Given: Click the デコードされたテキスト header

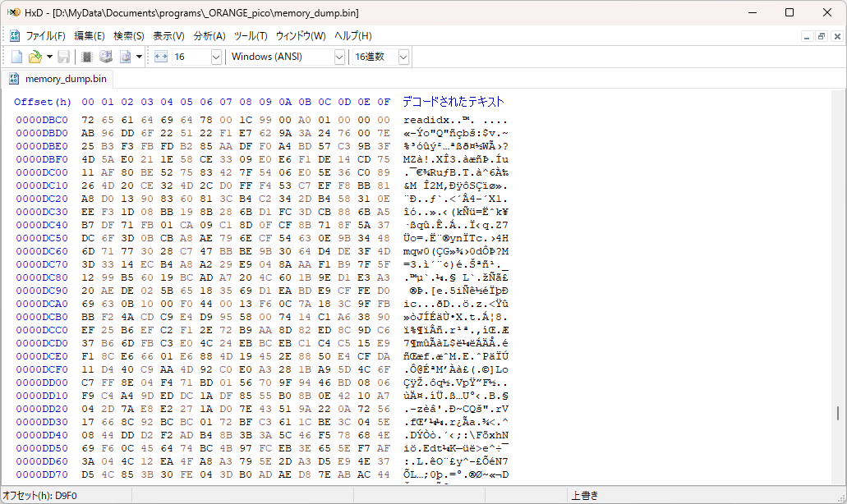Looking at the screenshot, I should coord(453,102).
